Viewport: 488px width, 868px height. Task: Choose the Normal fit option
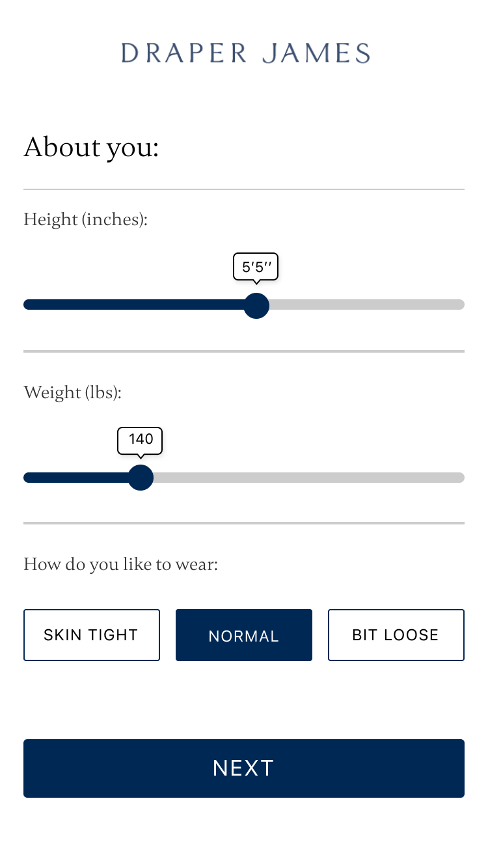pyautogui.click(x=244, y=635)
